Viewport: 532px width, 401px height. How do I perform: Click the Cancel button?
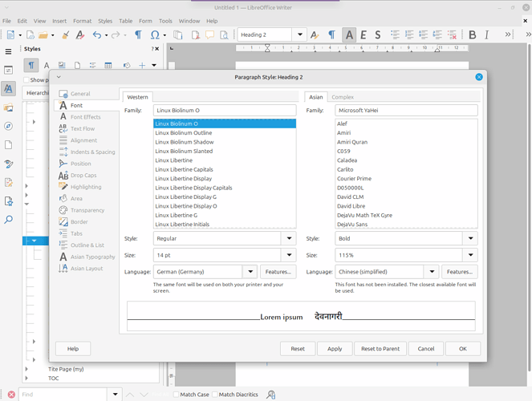click(x=426, y=348)
